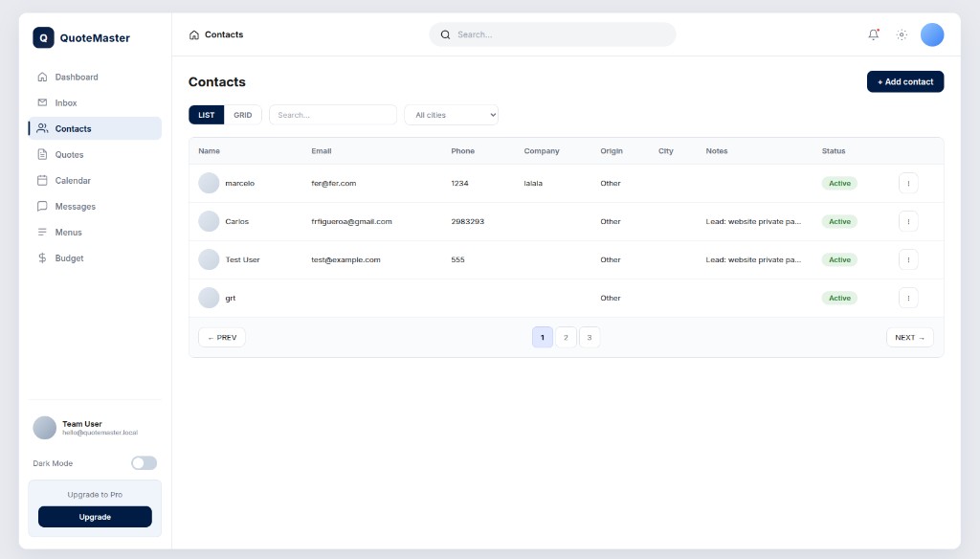980x559 pixels.
Task: Open Calendar from the sidebar
Action: click(73, 180)
